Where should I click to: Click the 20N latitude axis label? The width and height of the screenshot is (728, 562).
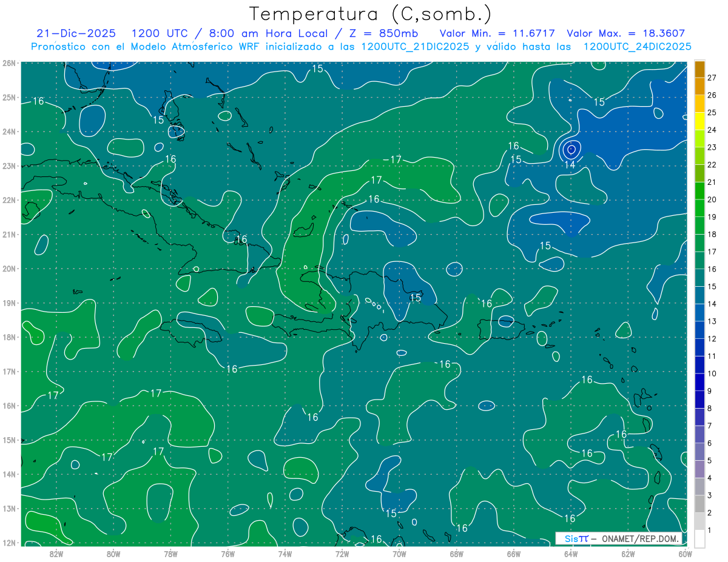point(8,269)
